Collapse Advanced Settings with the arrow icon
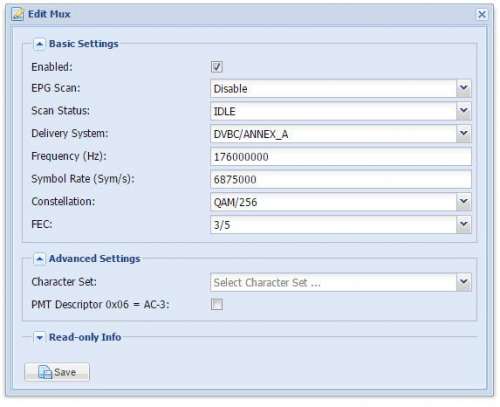The image size is (500, 407). pyautogui.click(x=39, y=259)
